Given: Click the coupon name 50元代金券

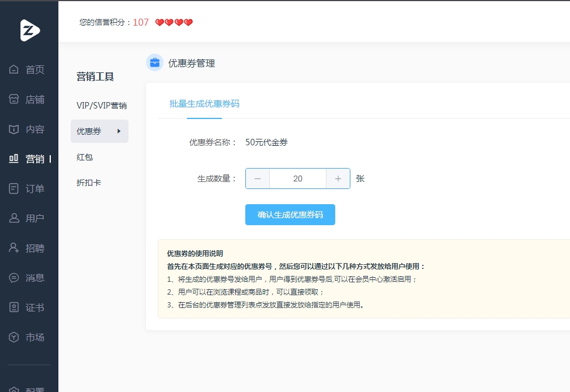Looking at the screenshot, I should [x=266, y=142].
